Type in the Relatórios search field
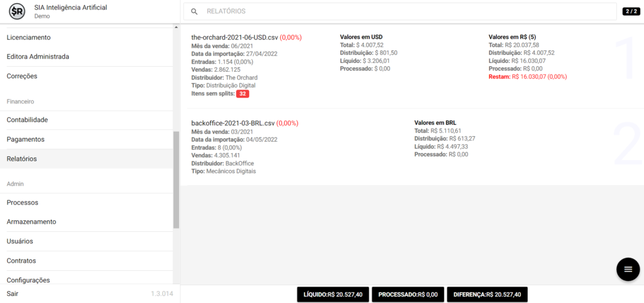This screenshot has width=644, height=303. [x=402, y=11]
